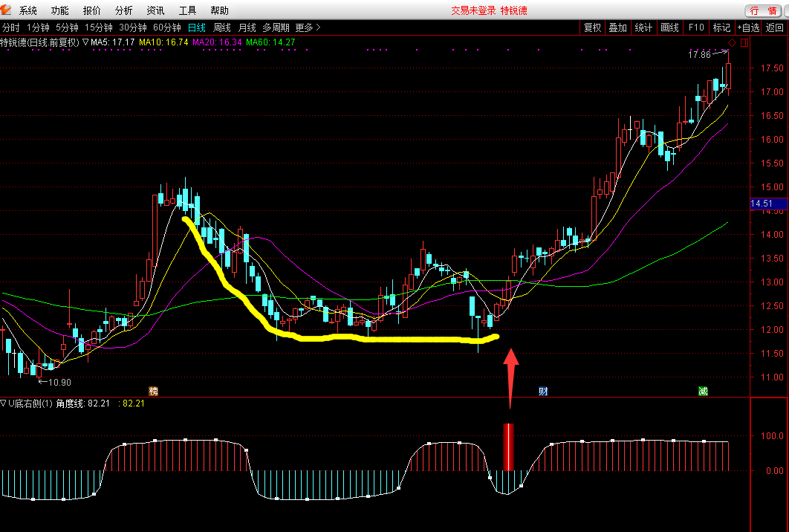Click the red split-panel square icon
This screenshot has height=532, width=789.
click(744, 43)
